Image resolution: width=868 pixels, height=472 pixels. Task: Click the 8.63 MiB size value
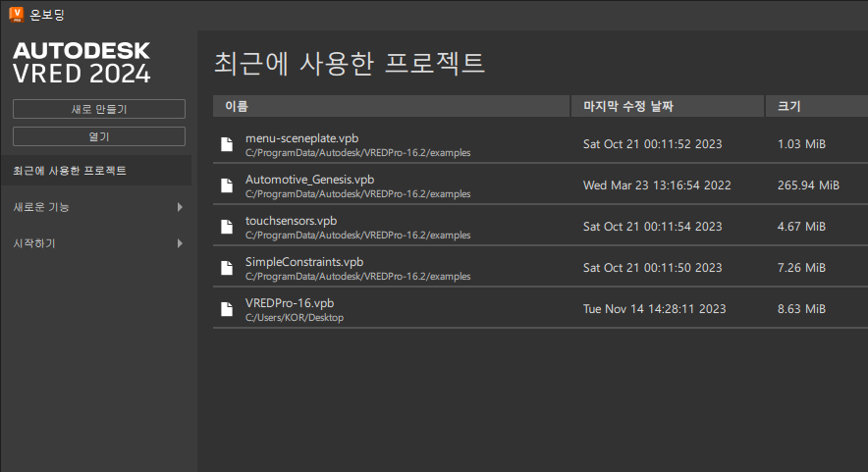(801, 309)
